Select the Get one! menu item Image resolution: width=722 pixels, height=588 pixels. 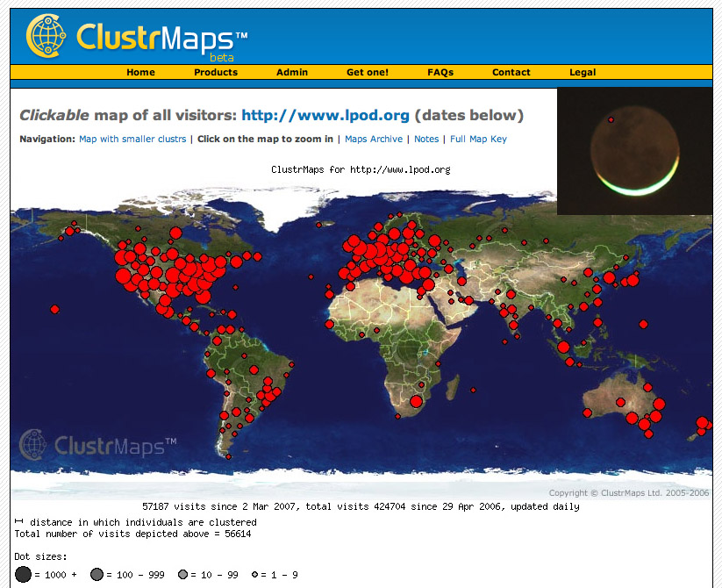click(x=368, y=72)
